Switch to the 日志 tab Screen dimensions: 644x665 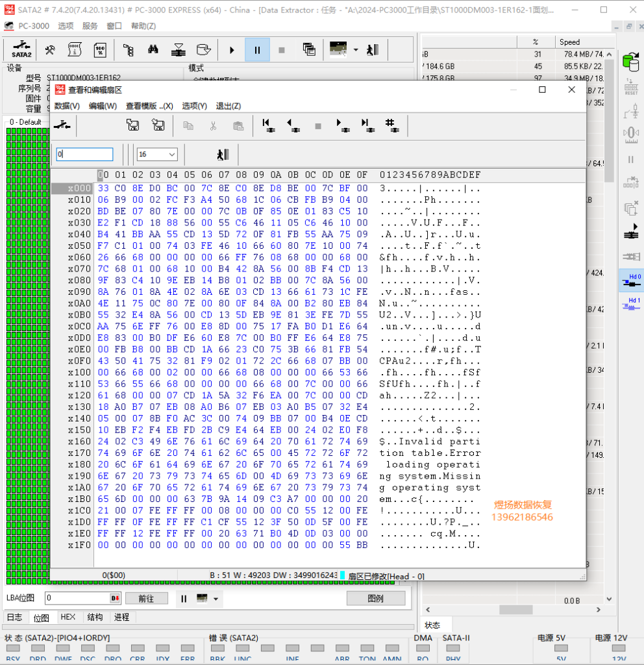pos(15,617)
